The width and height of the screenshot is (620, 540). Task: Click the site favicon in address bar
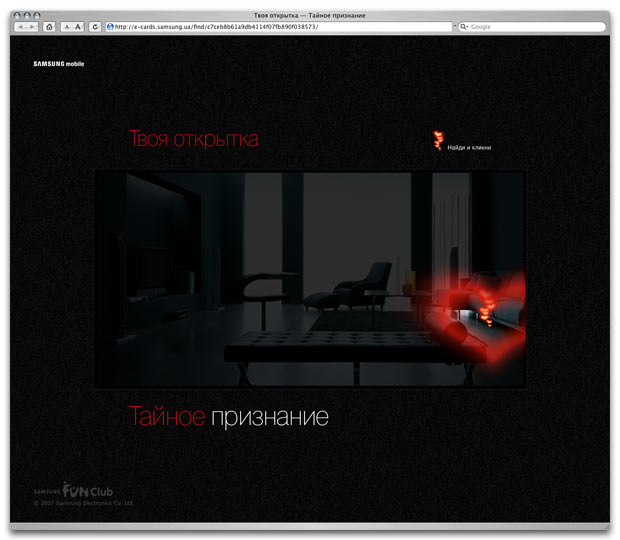[x=110, y=27]
